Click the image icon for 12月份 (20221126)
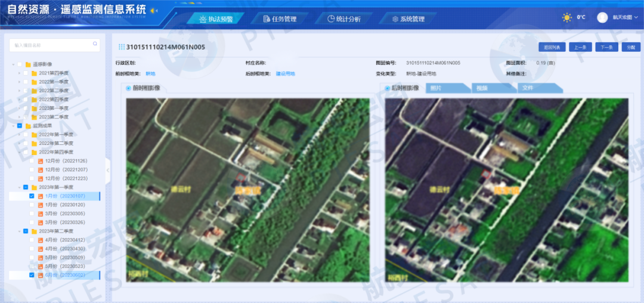 click(41, 161)
